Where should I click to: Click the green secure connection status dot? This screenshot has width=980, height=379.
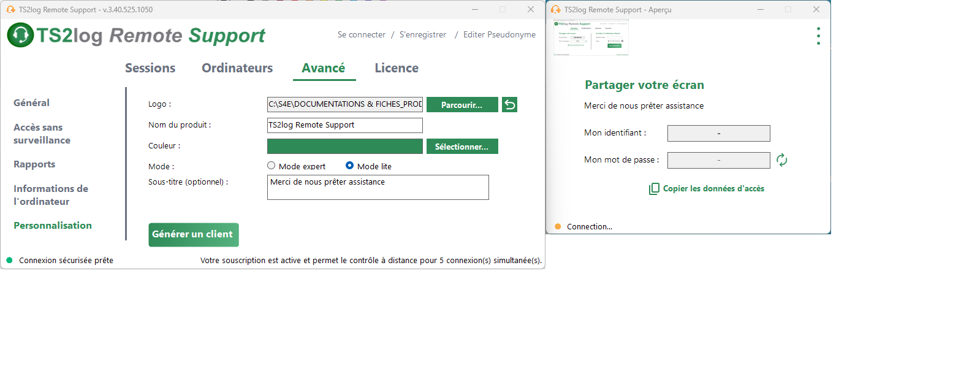[x=9, y=260]
